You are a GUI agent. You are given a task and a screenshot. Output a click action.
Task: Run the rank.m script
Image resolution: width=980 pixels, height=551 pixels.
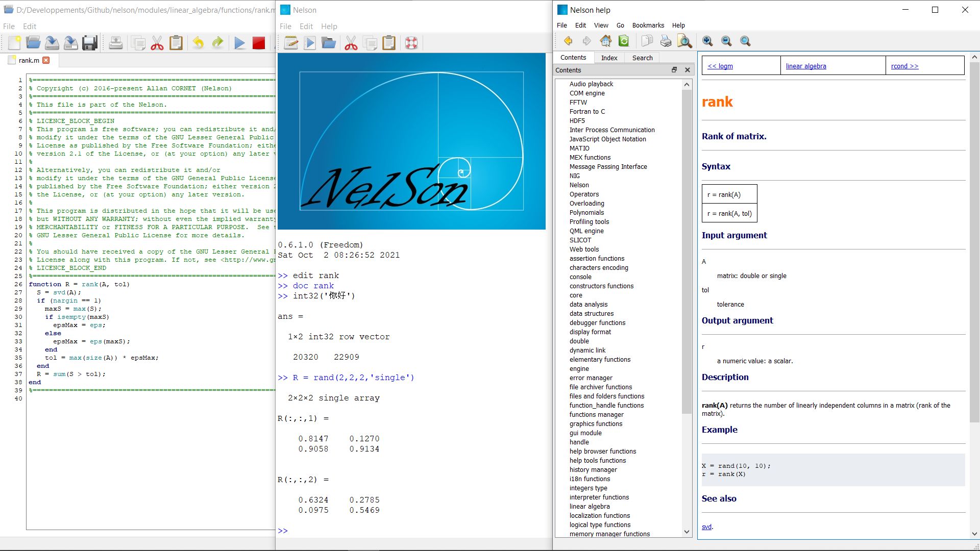(x=239, y=43)
